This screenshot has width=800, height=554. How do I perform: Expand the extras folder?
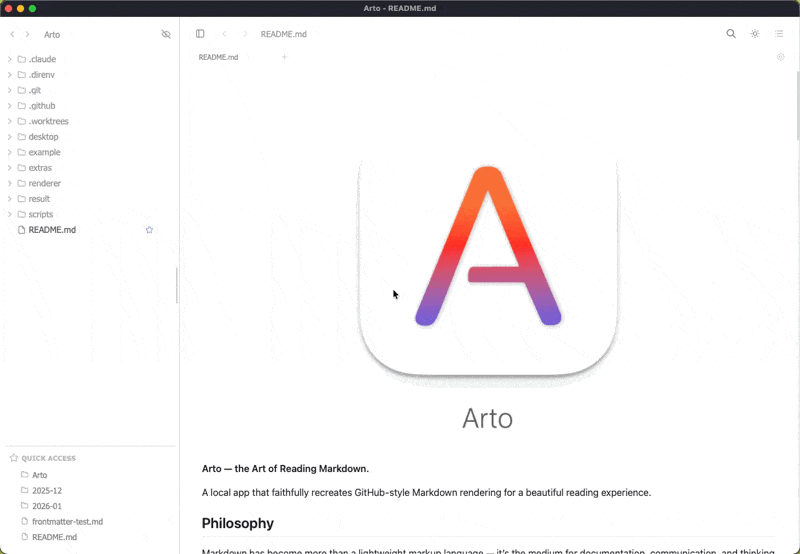click(9, 168)
